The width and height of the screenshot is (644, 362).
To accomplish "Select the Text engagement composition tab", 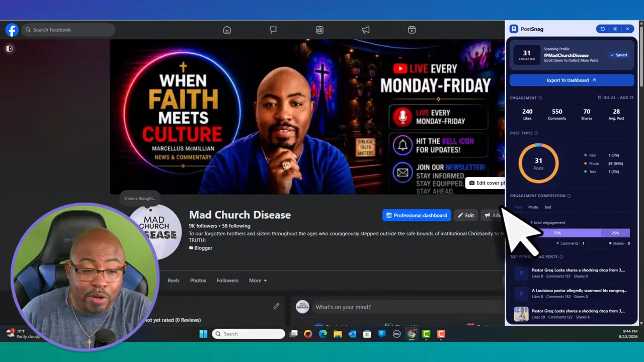I will click(x=547, y=207).
